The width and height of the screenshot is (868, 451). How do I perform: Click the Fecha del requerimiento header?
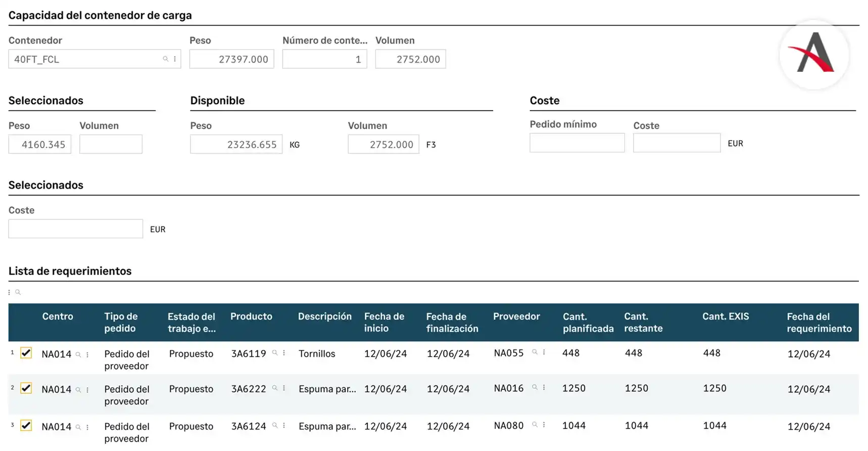[x=819, y=323]
